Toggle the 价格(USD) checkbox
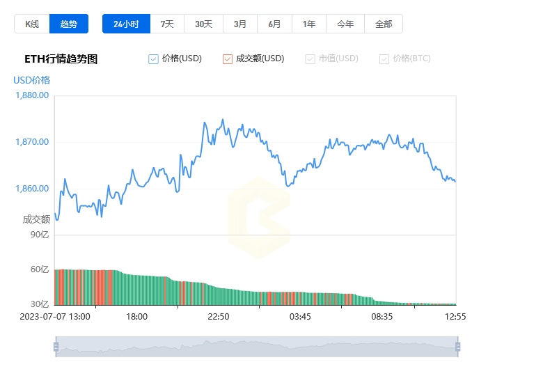 pos(153,59)
